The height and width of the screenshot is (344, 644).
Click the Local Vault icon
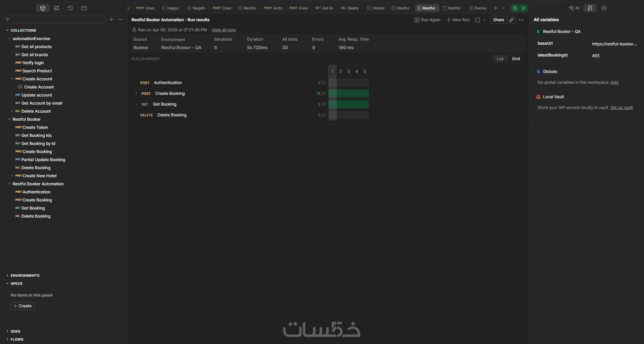pyautogui.click(x=538, y=97)
